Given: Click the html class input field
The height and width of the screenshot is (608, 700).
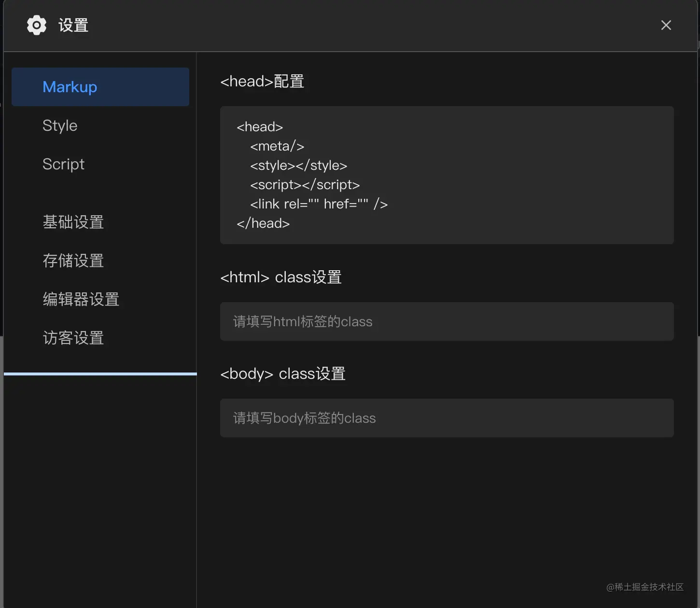Looking at the screenshot, I should (447, 321).
